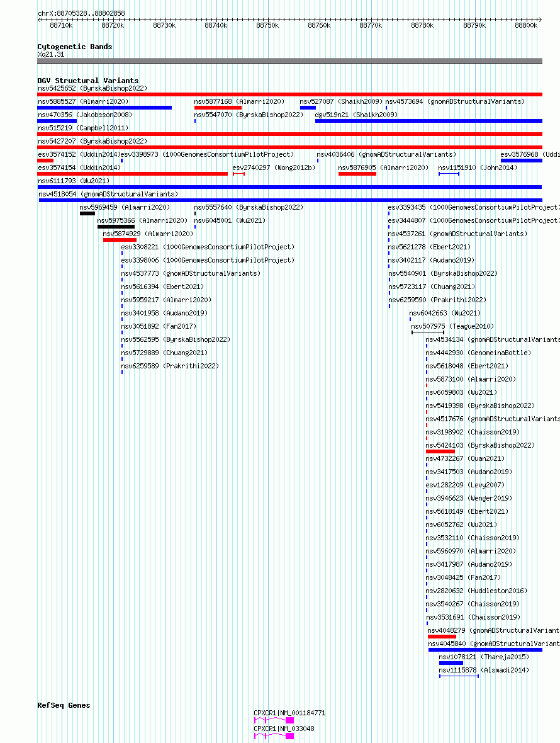
Task: Select nsv3402117 (Audano2019) variant
Action: pyautogui.click(x=431, y=261)
